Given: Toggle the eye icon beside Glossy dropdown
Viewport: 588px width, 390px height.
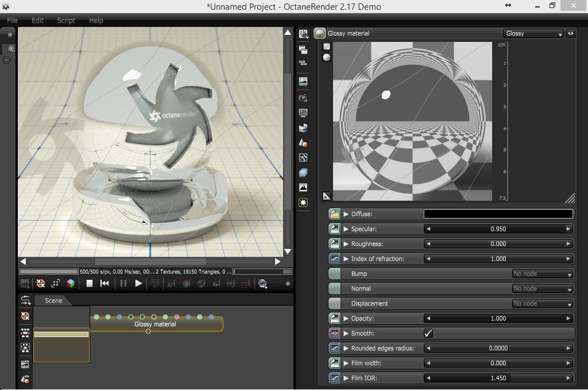Looking at the screenshot, I should click(x=570, y=33).
